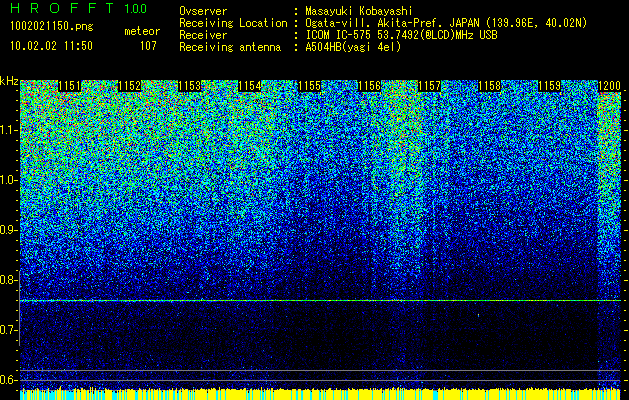The image size is (629, 400).
Task: Click the bright horizontal carrier line
Action: click(x=321, y=301)
